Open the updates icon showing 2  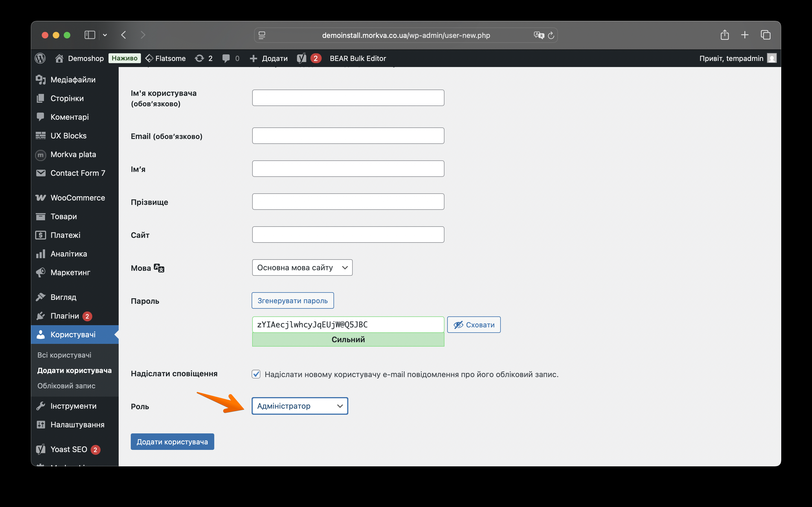[203, 58]
